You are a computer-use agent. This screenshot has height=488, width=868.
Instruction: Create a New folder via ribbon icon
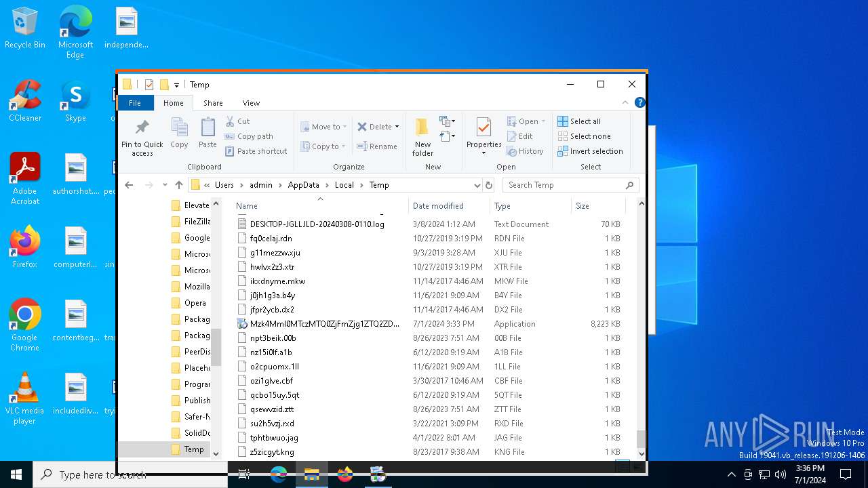[422, 127]
